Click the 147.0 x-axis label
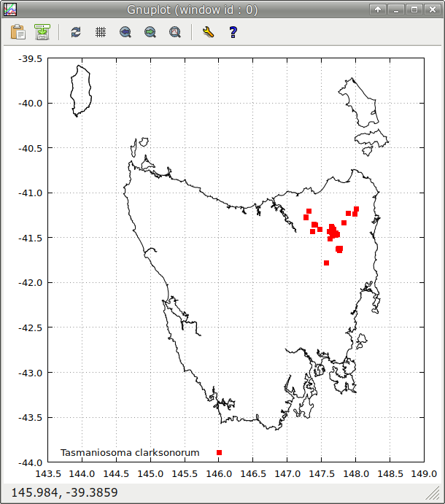The width and height of the screenshot is (445, 504). pyautogui.click(x=287, y=474)
